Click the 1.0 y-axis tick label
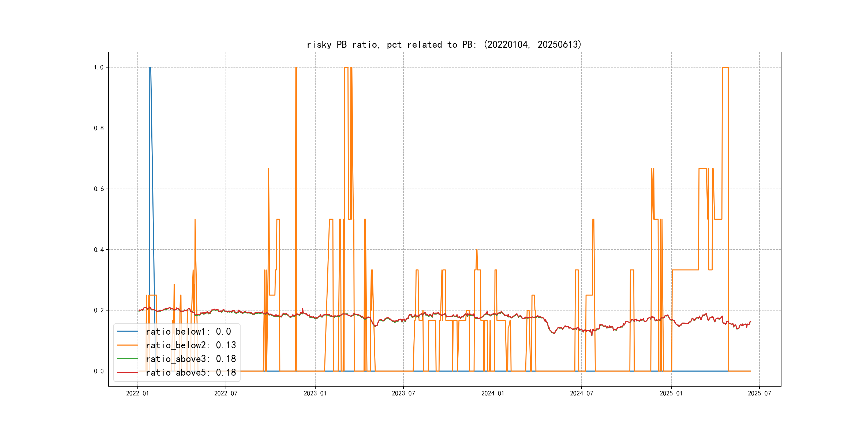Viewport: 868px width, 434px height. pyautogui.click(x=99, y=68)
